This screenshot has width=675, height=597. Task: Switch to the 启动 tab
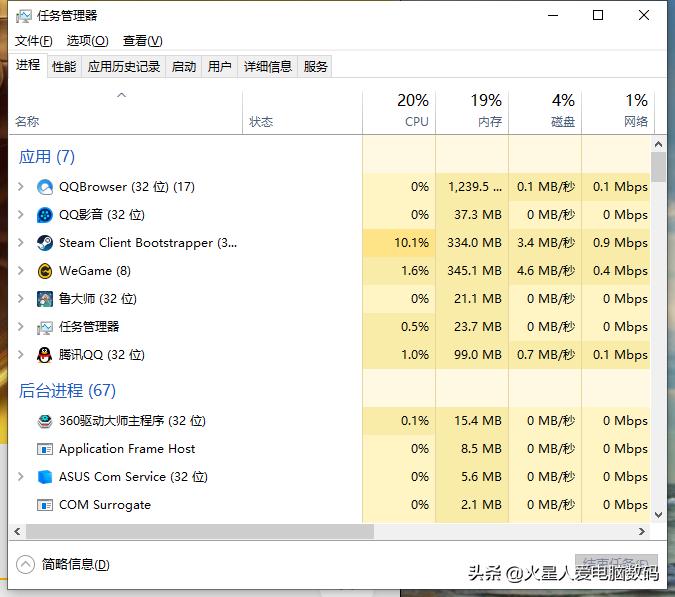(183, 66)
